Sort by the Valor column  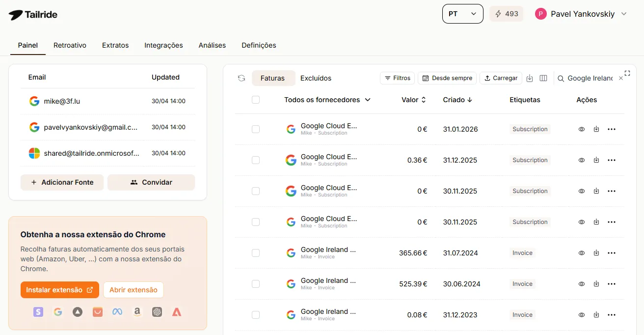pyautogui.click(x=414, y=100)
